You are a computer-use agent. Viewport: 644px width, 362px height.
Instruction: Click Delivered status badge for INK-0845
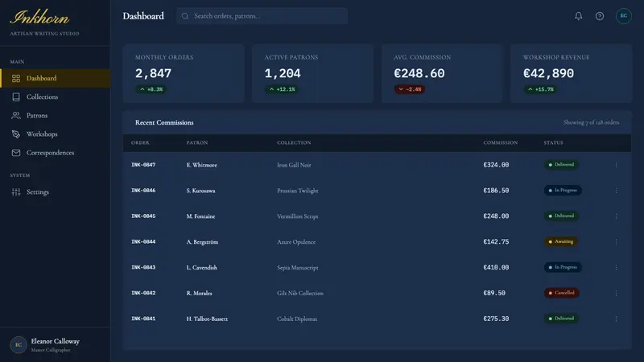pos(561,216)
